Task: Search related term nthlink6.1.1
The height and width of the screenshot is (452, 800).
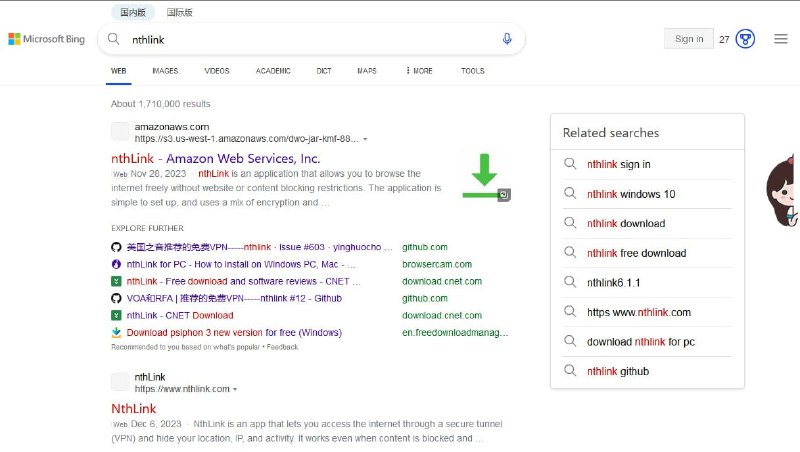Action: (x=613, y=283)
